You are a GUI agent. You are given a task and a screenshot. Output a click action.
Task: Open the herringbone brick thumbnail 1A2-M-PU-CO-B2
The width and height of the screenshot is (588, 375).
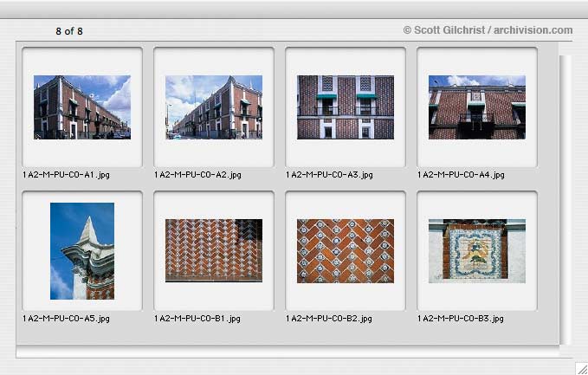[346, 251]
